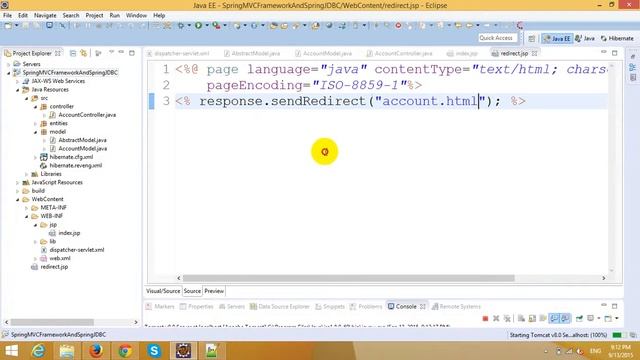Minimize the editor area
Screen dimensions: 640x360
click(604, 53)
